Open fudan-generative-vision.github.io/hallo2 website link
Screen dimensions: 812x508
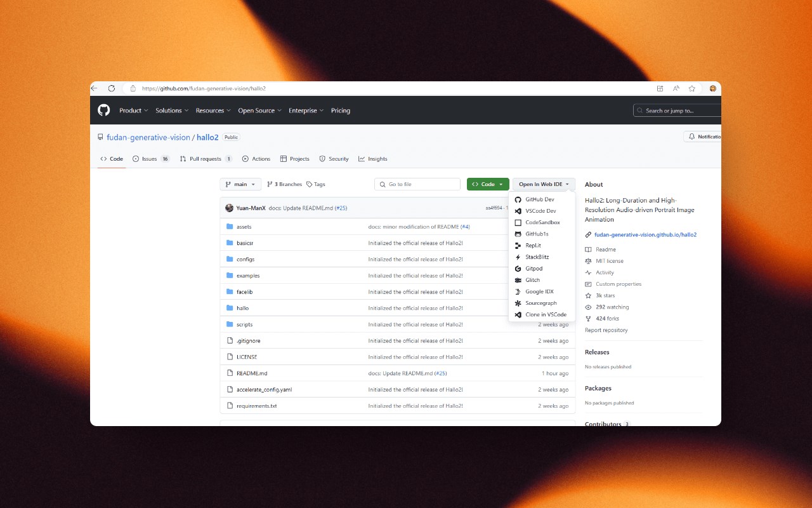(x=645, y=235)
